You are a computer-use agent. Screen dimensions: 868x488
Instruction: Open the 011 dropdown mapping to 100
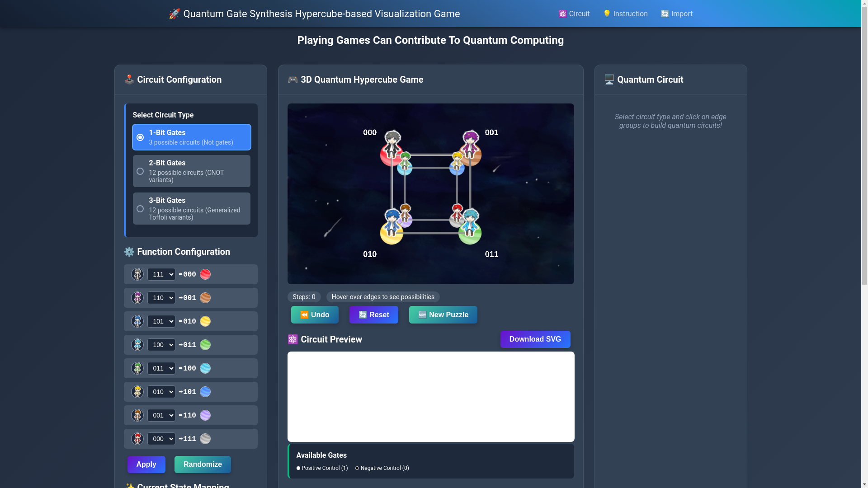click(161, 368)
